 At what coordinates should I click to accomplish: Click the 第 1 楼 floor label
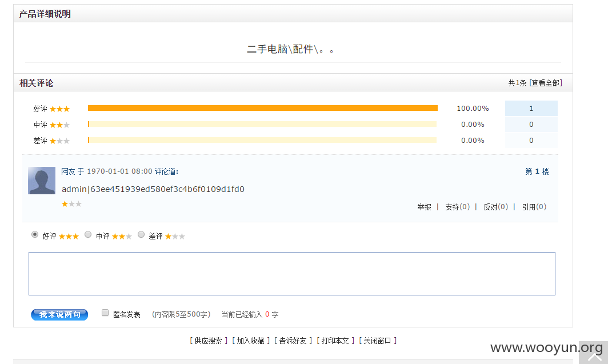pyautogui.click(x=537, y=172)
